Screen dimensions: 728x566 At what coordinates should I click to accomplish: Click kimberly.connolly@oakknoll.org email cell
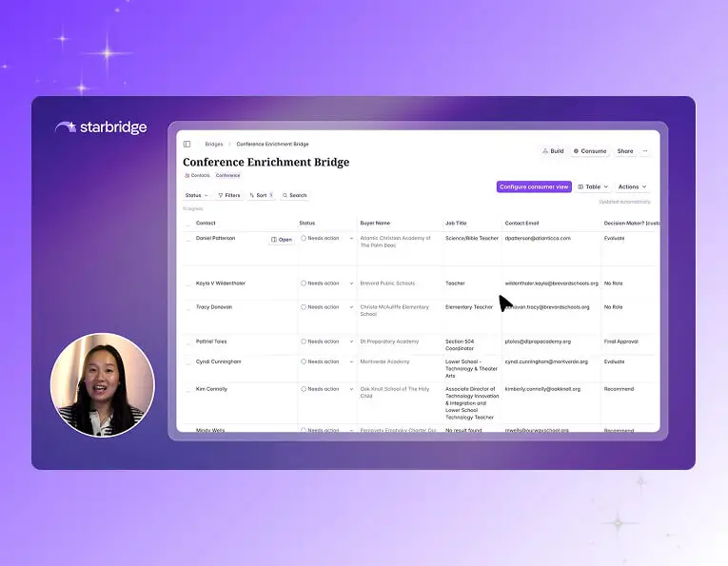coord(542,389)
